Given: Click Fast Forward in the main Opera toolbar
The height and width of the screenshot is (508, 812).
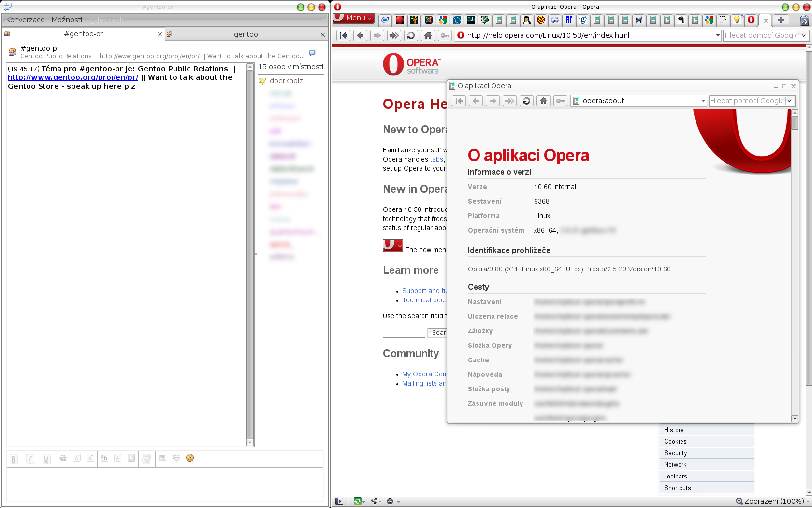Looking at the screenshot, I should coord(394,35).
